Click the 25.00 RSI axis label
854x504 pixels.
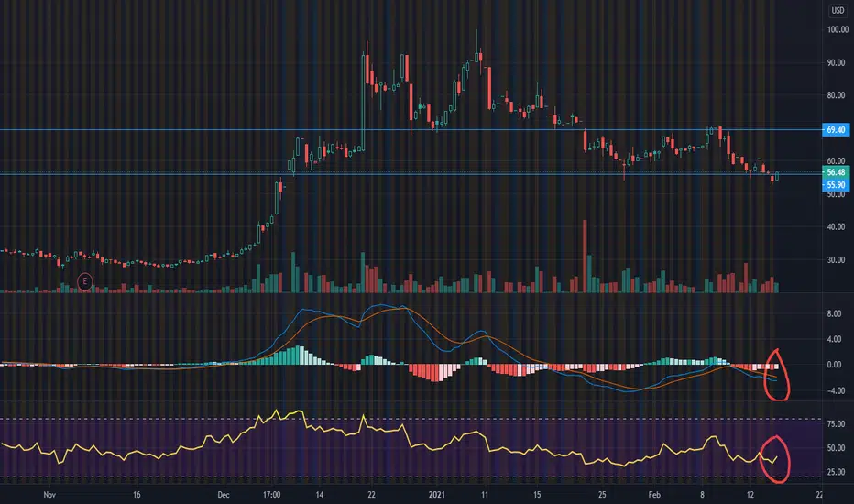836,472
